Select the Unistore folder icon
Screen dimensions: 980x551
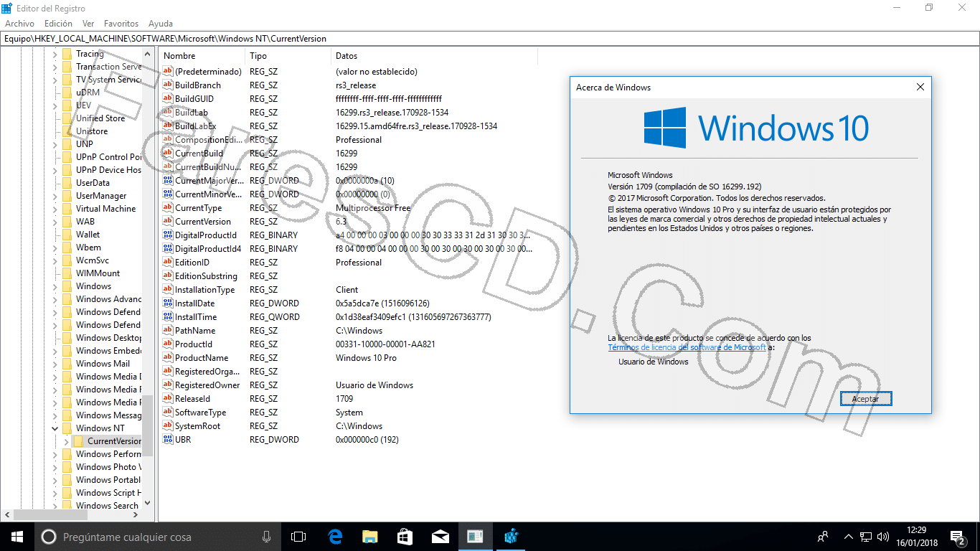tap(67, 131)
